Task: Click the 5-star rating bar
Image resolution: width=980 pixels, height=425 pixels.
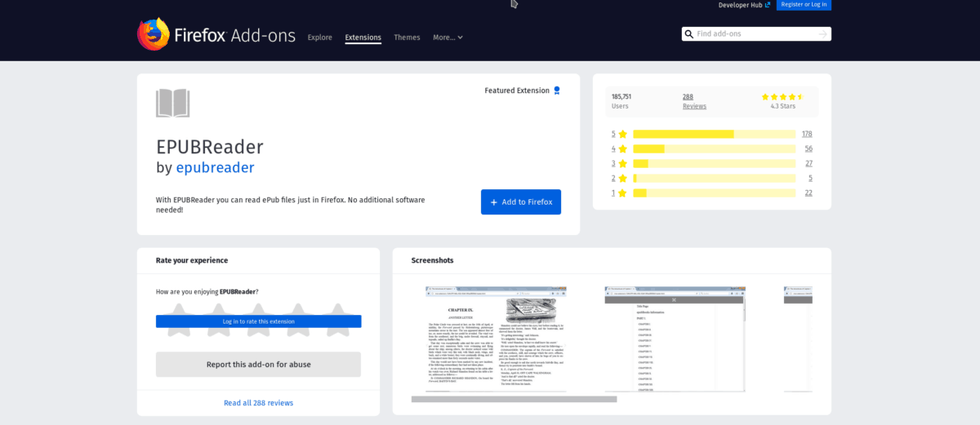Action: tap(714, 134)
